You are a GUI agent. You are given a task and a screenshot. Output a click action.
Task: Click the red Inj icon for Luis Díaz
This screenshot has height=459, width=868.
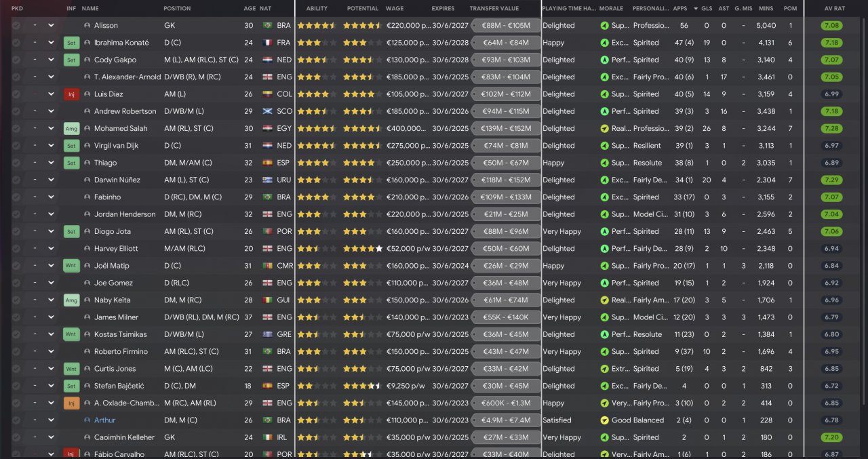[x=71, y=94]
